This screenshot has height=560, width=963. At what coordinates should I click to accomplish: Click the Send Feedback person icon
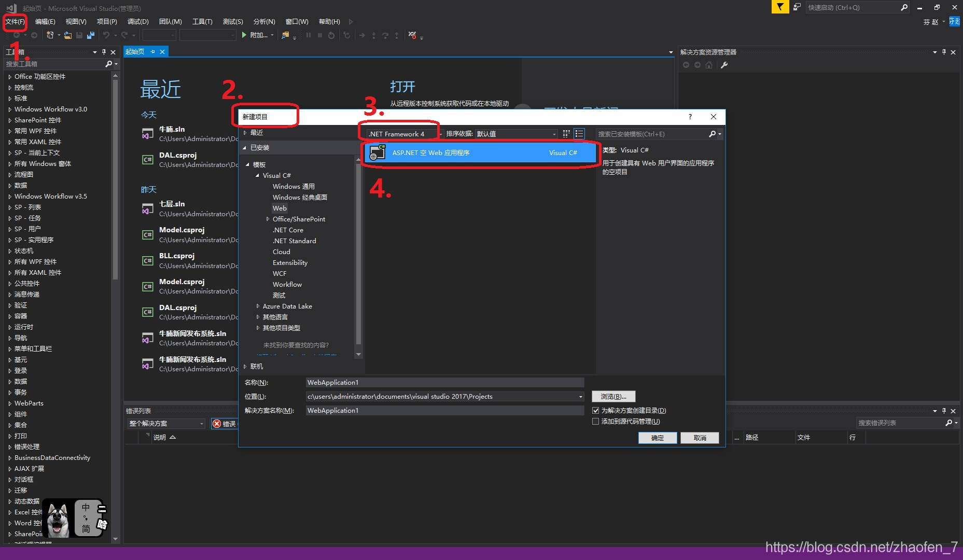click(797, 7)
